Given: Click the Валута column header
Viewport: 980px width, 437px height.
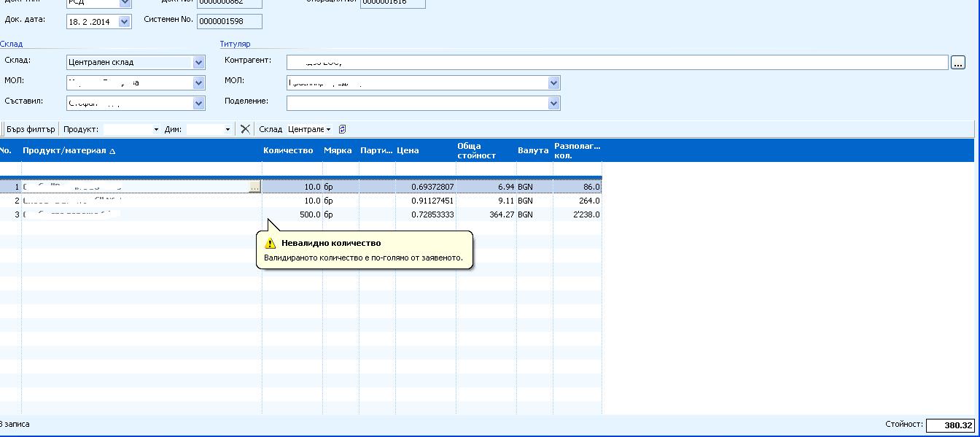Looking at the screenshot, I should 534,150.
